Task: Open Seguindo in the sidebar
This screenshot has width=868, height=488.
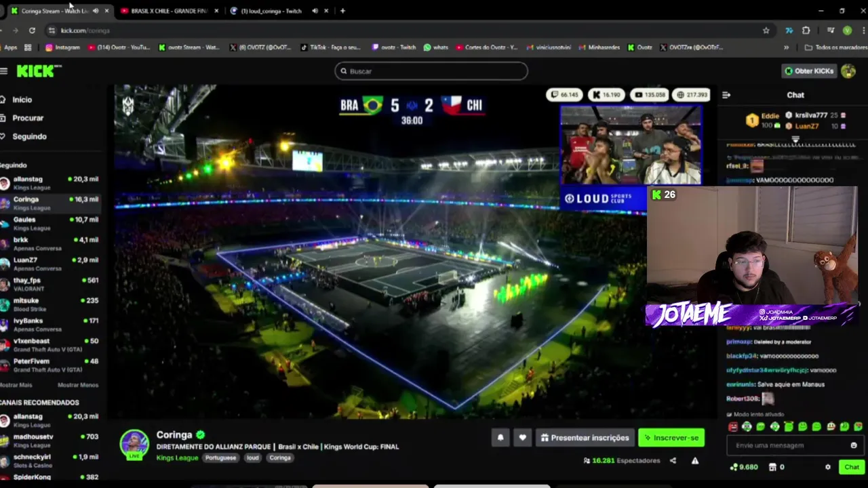Action: pyautogui.click(x=29, y=136)
